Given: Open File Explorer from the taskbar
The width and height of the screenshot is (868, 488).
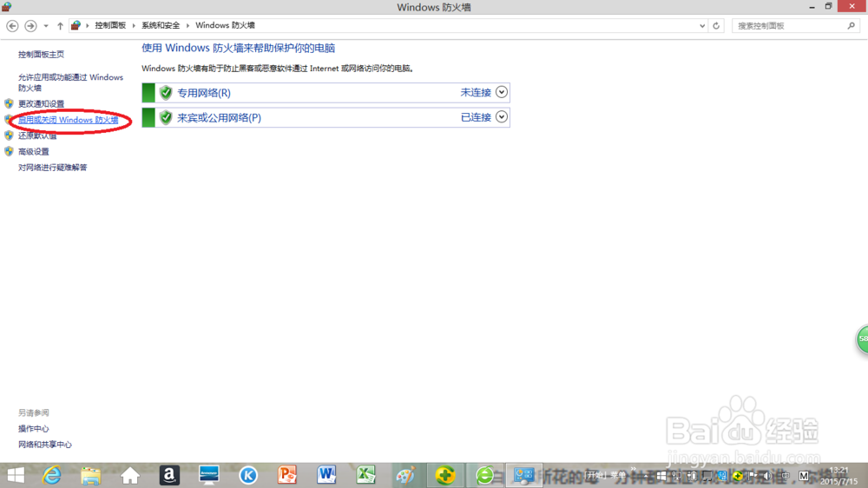Looking at the screenshot, I should [x=91, y=475].
